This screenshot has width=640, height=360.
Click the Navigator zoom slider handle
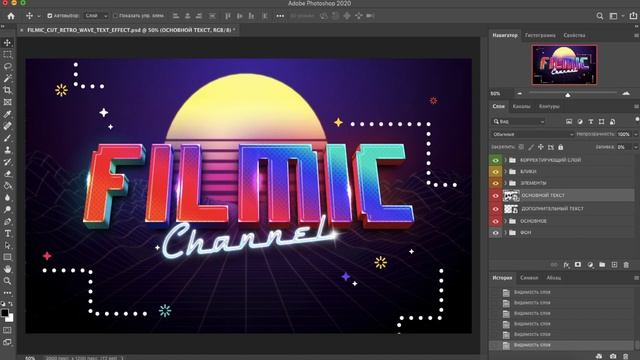point(568,95)
